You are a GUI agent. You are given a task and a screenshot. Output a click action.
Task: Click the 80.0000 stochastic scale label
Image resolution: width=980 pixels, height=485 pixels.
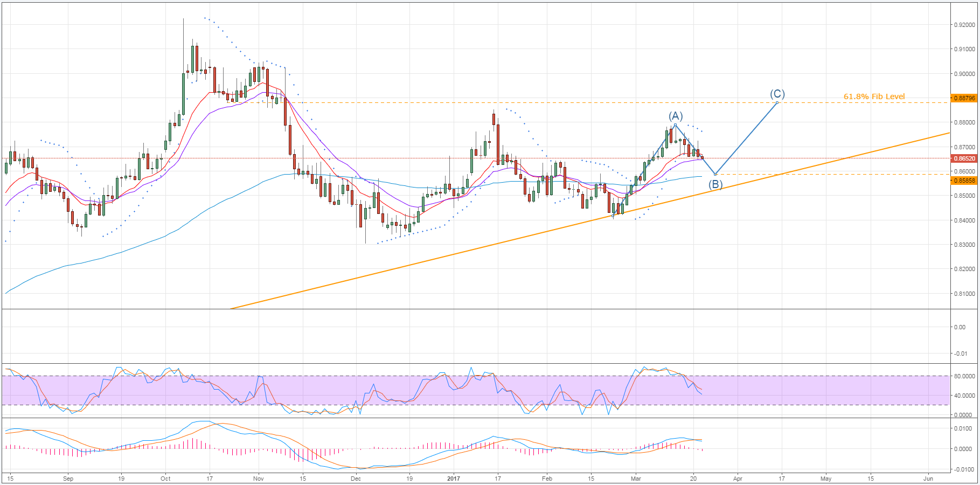click(x=964, y=376)
